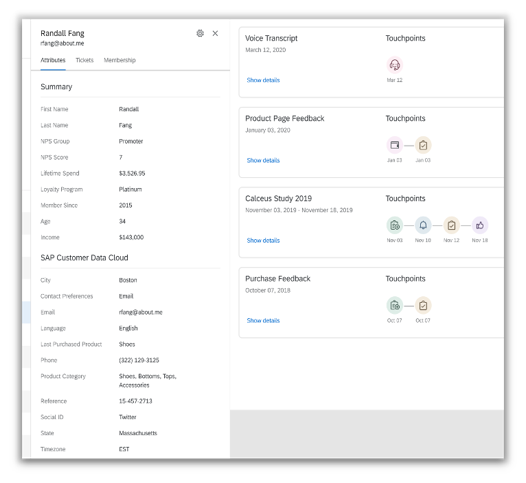Click the Oct 07 clipboard survey touchpoint
526x483 pixels.
[x=423, y=305]
